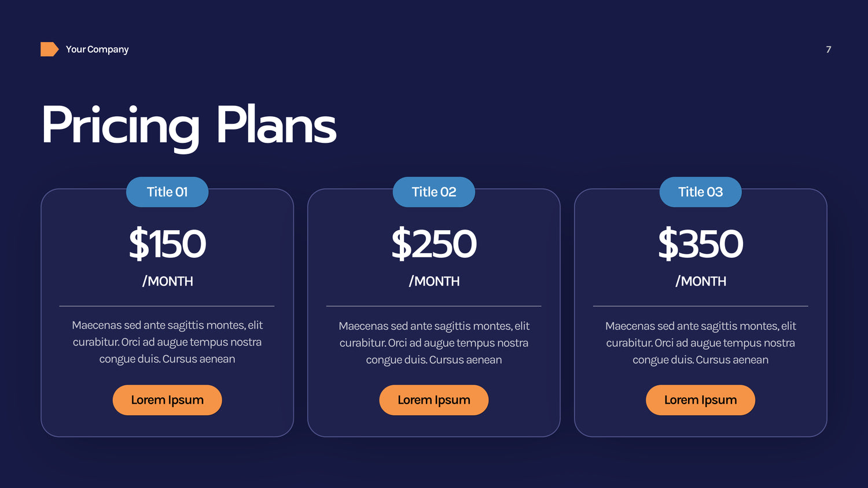Click the $350 price
868x488 pixels.
point(701,243)
